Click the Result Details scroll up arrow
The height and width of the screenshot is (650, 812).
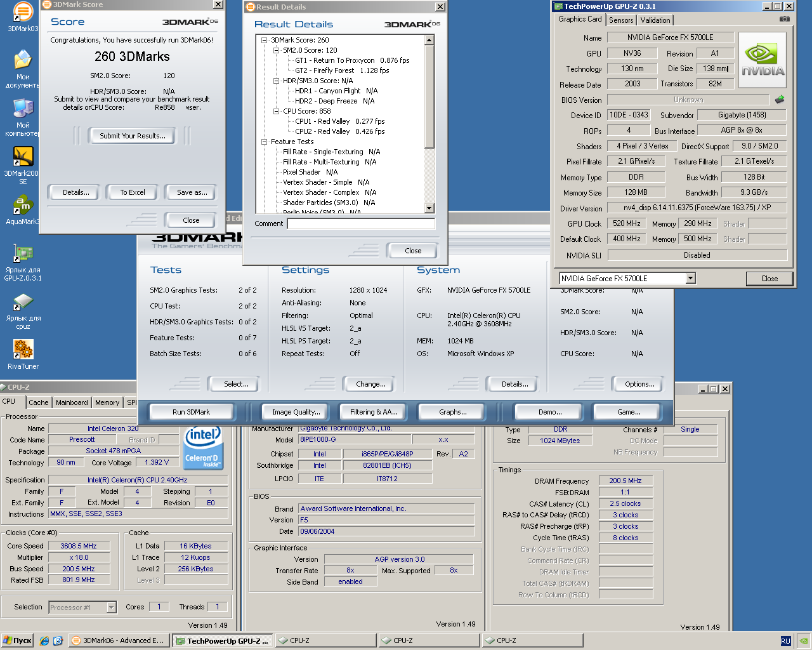(429, 40)
